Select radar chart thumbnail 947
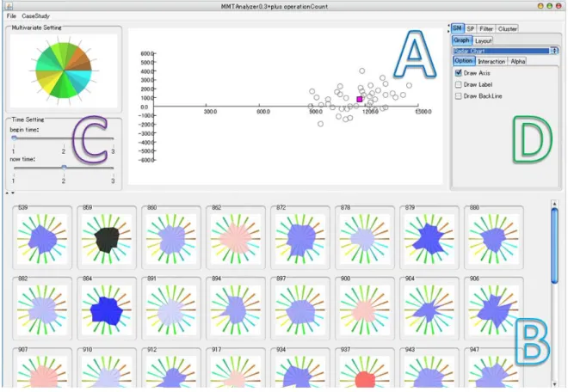568x392 pixels. (493, 371)
